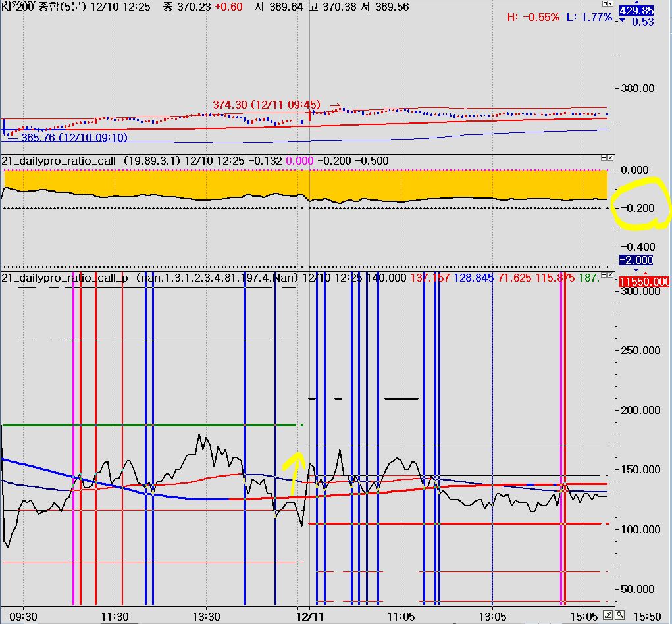Click the red 137.157 value in lower header

pyautogui.click(x=430, y=278)
